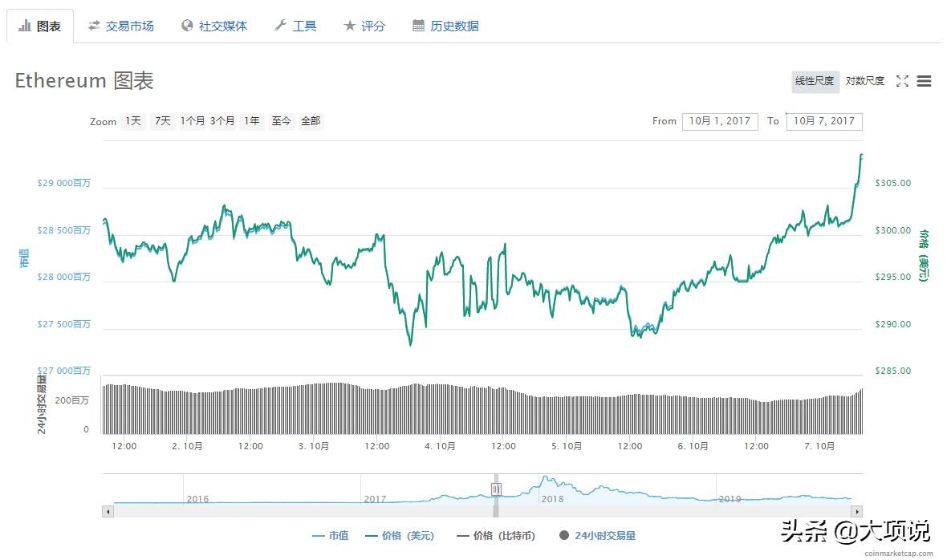
Task: Zoom chart to 全部
Action: [x=311, y=121]
